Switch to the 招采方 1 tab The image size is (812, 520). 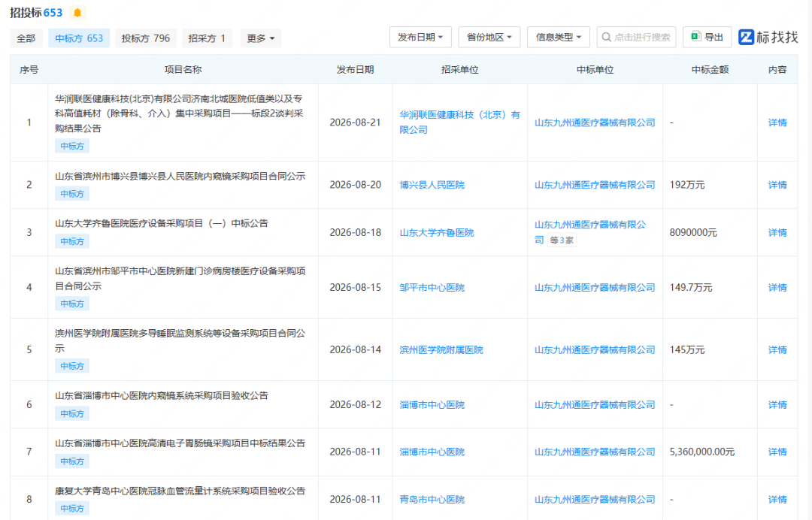click(x=207, y=38)
